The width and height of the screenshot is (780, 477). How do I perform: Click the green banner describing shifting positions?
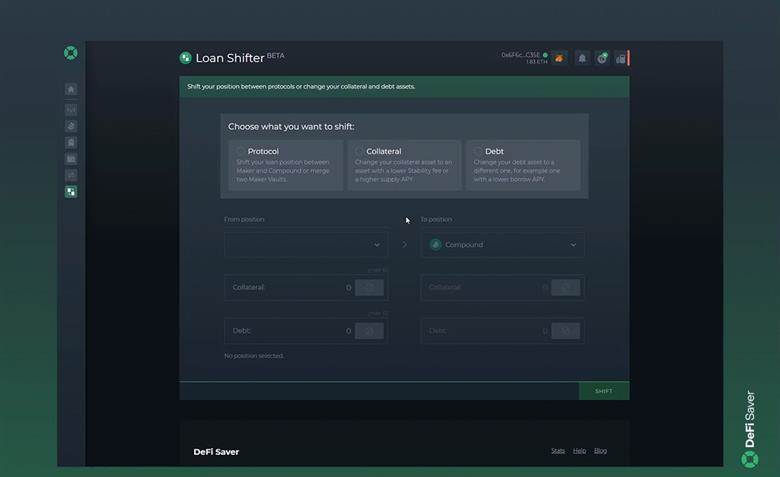[404, 87]
